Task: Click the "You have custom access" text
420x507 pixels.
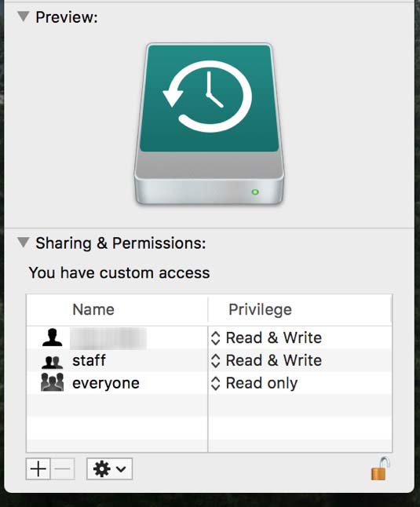Action: point(119,272)
